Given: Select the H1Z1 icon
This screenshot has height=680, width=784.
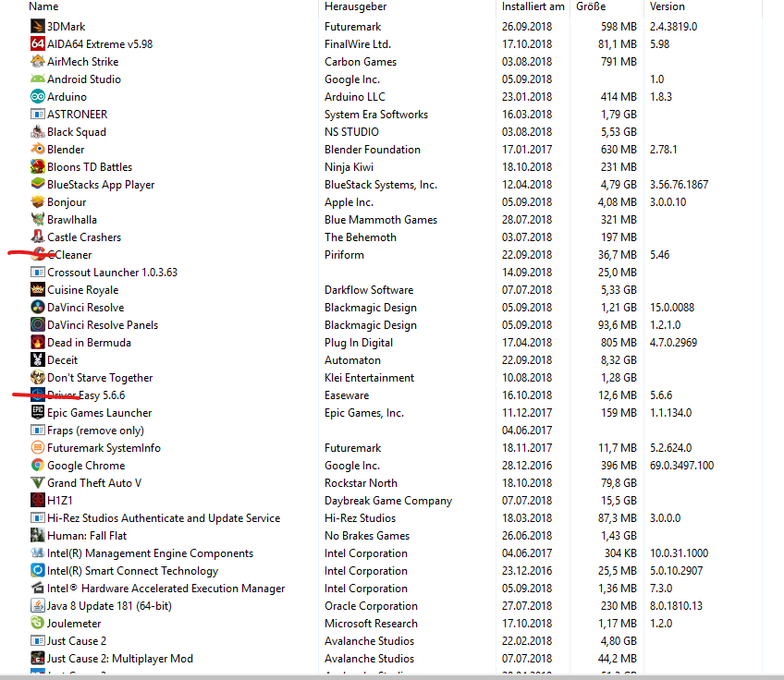Looking at the screenshot, I should 38,500.
